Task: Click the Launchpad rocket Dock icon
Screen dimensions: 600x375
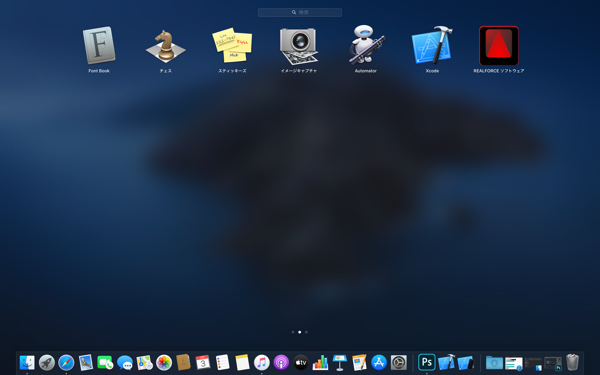Action: pos(47,362)
